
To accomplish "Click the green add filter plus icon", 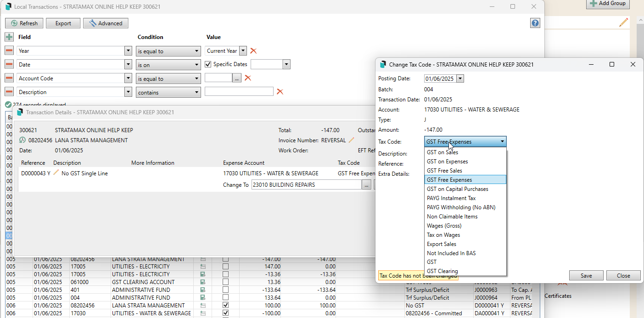I will pyautogui.click(x=9, y=37).
